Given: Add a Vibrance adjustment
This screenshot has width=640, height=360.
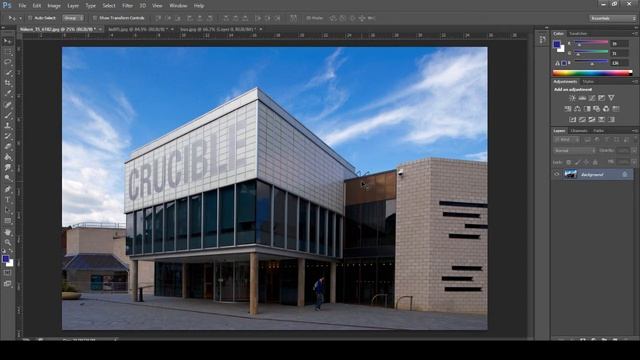Looking at the screenshot, I should pos(611,98).
